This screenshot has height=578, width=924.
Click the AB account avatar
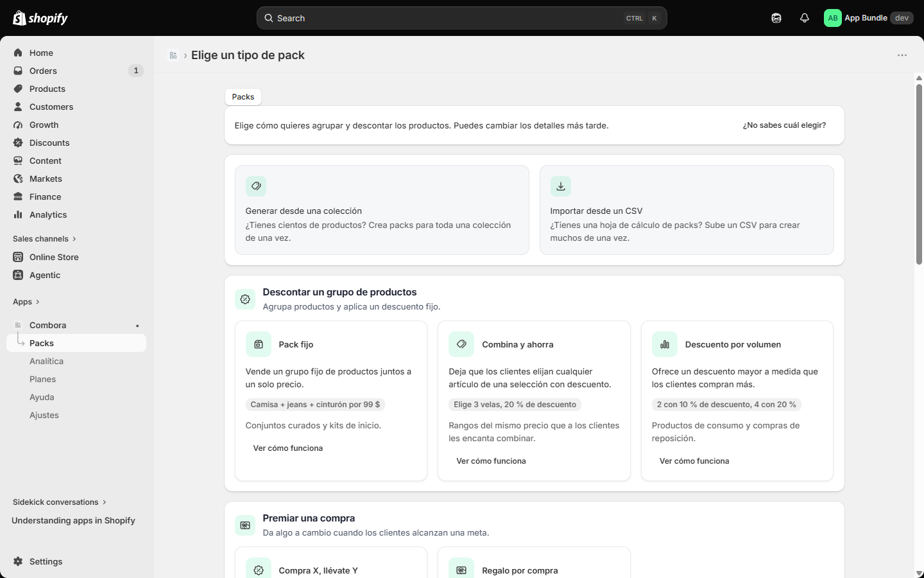point(833,18)
